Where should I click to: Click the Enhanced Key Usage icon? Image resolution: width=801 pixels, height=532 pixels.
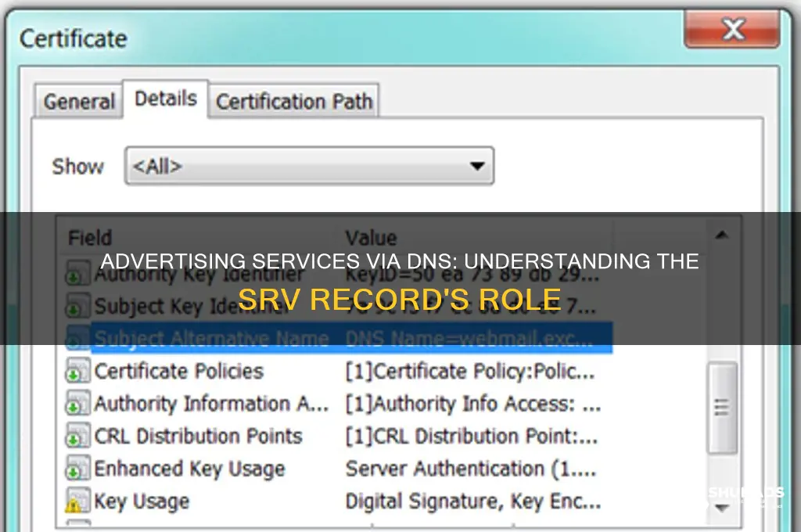pos(77,469)
